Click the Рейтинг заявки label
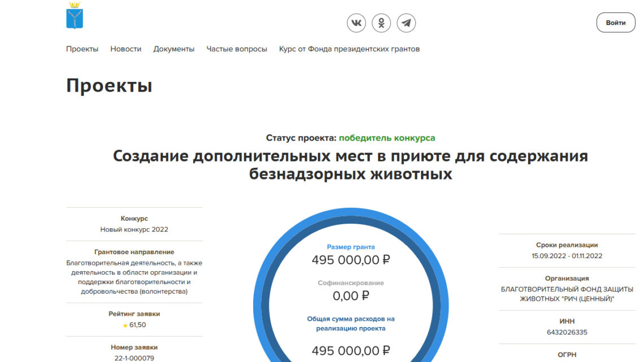 (x=134, y=314)
